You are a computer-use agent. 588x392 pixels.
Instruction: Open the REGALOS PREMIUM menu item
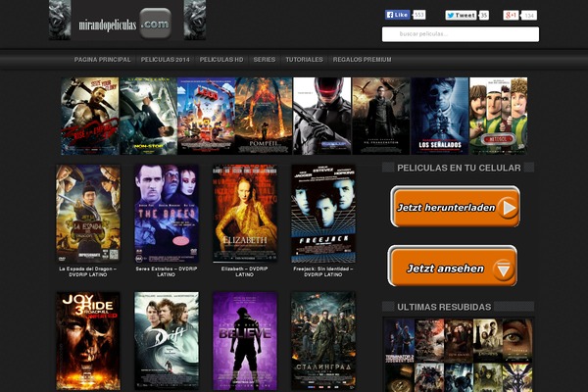click(362, 59)
